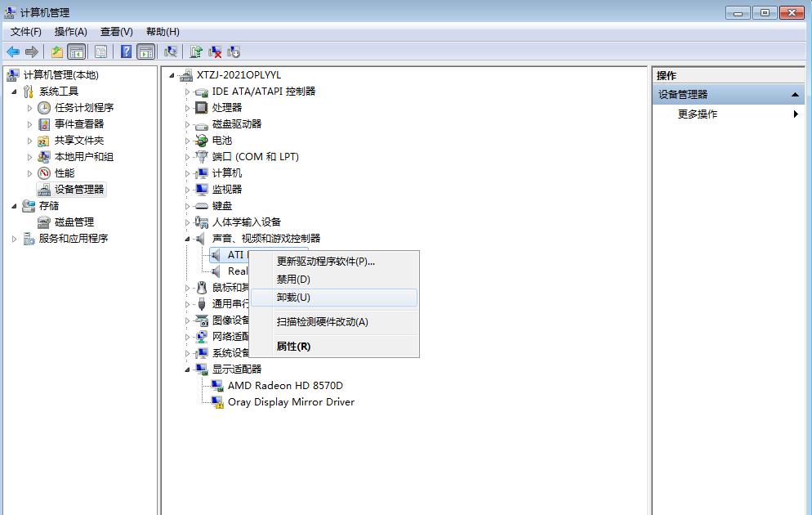Screen dimensions: 812x515
Task: Click the help question mark icon
Action: coord(125,51)
